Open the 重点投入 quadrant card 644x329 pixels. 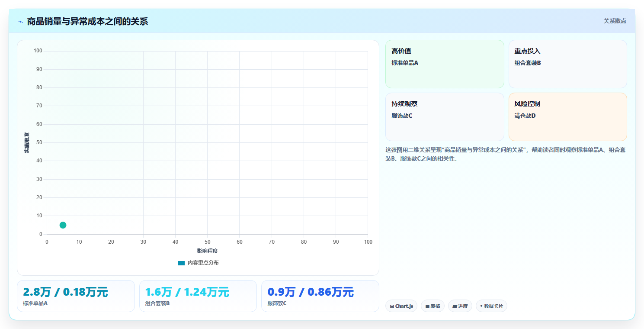point(568,64)
